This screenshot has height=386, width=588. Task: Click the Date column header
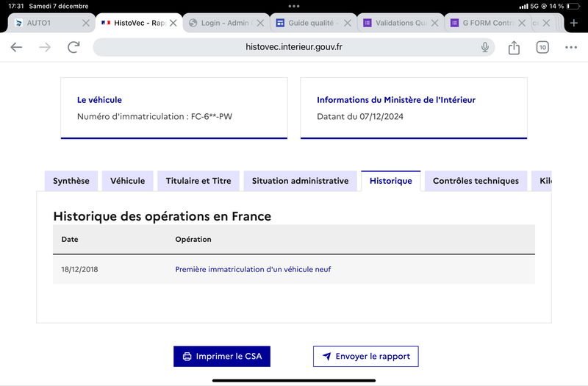(70, 240)
